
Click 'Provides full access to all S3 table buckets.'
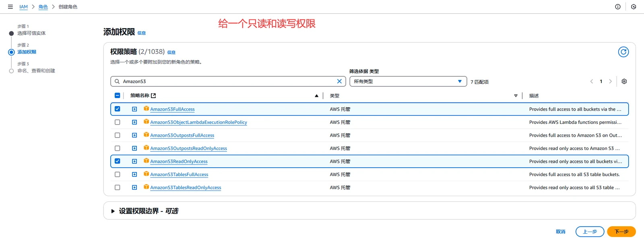point(574,174)
